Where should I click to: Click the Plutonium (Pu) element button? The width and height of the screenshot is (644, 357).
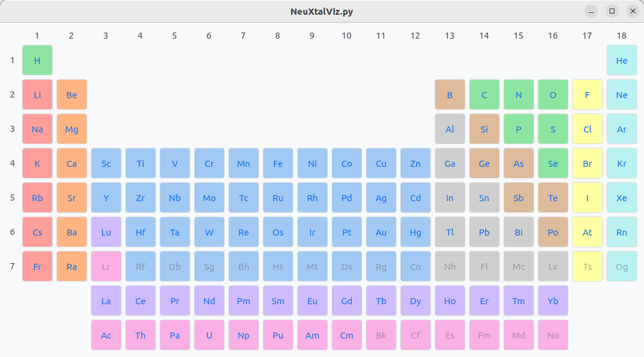278,335
